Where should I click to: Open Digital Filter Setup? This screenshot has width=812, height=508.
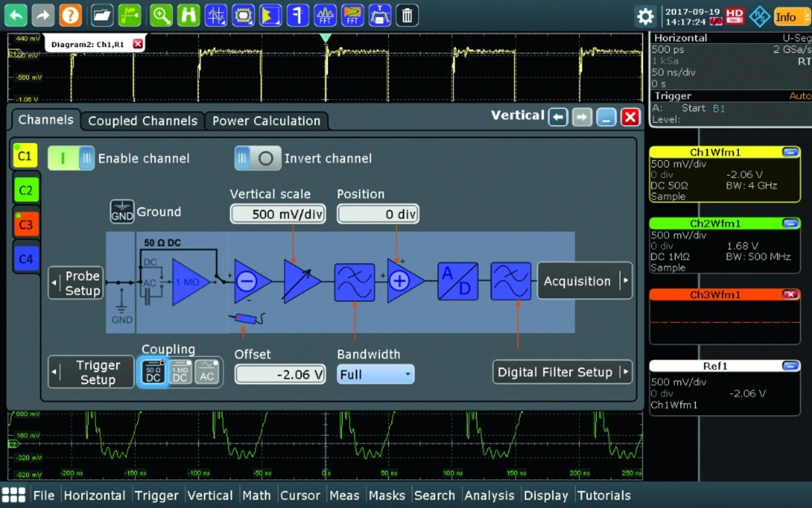pyautogui.click(x=562, y=372)
